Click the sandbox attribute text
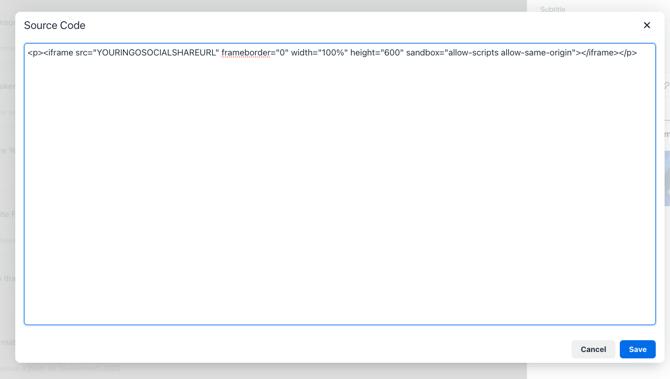Viewport: 670px width, 379px height. coord(490,53)
